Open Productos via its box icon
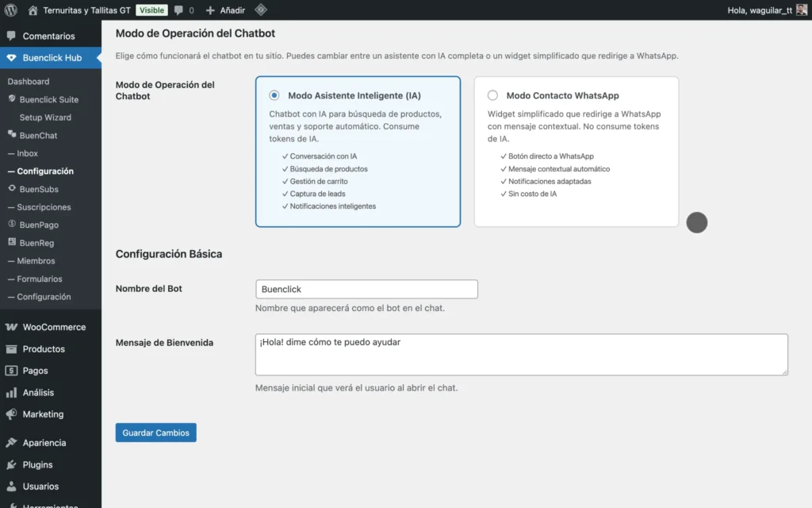Viewport: 812px width, 508px height. point(11,349)
